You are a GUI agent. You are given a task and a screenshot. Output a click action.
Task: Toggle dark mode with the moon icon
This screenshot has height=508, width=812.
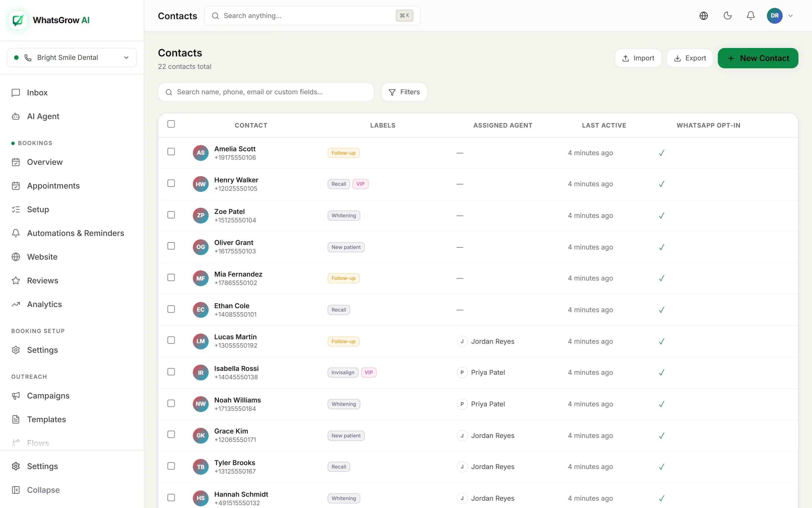coord(727,16)
